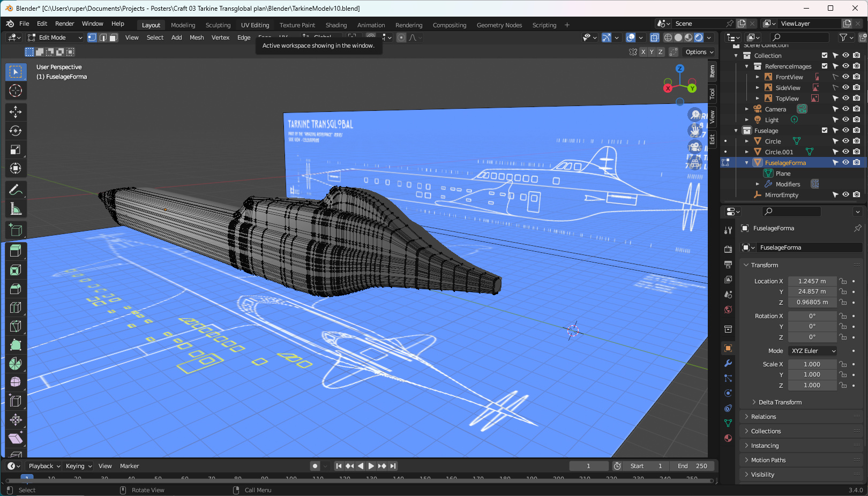The image size is (868, 496).
Task: Play the animation forward
Action: (x=371, y=466)
